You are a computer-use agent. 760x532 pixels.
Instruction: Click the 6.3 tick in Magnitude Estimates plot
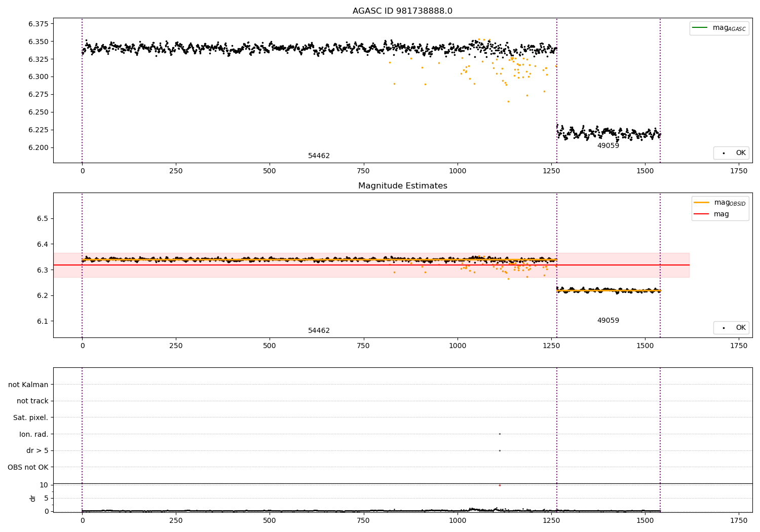(42, 270)
